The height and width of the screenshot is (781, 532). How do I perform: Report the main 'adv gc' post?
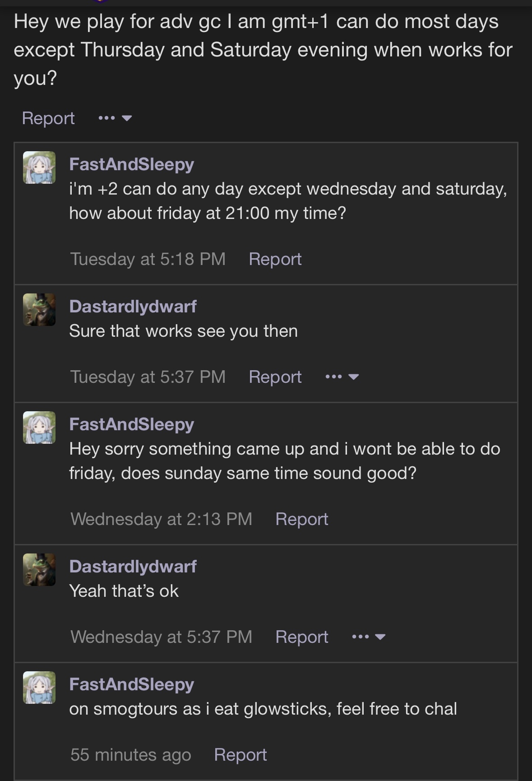coord(48,118)
